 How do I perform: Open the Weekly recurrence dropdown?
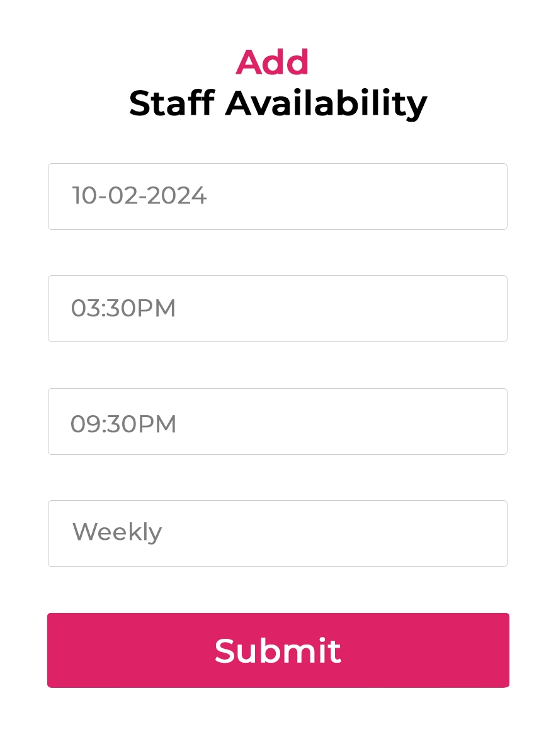pos(278,534)
